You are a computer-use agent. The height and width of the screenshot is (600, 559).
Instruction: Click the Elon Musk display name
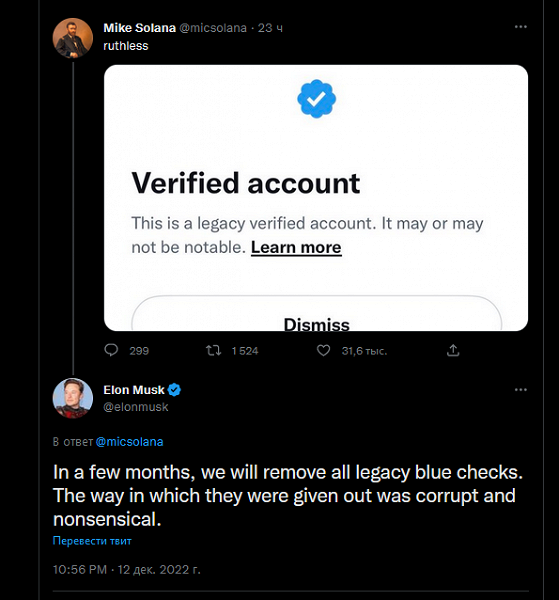coord(134,390)
